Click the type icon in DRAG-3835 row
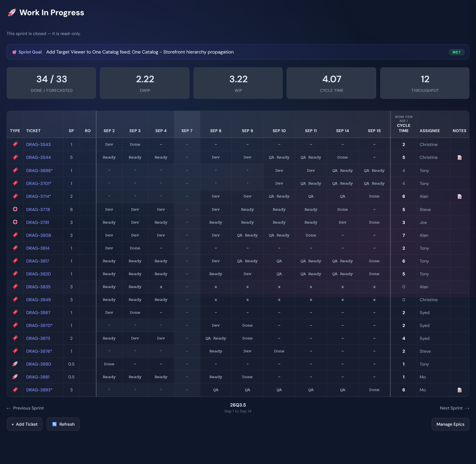The width and height of the screenshot is (476, 464). click(x=15, y=287)
